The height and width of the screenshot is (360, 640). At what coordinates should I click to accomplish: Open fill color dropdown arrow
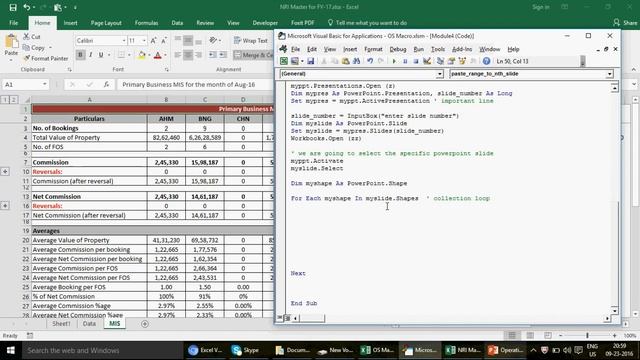pos(149,55)
